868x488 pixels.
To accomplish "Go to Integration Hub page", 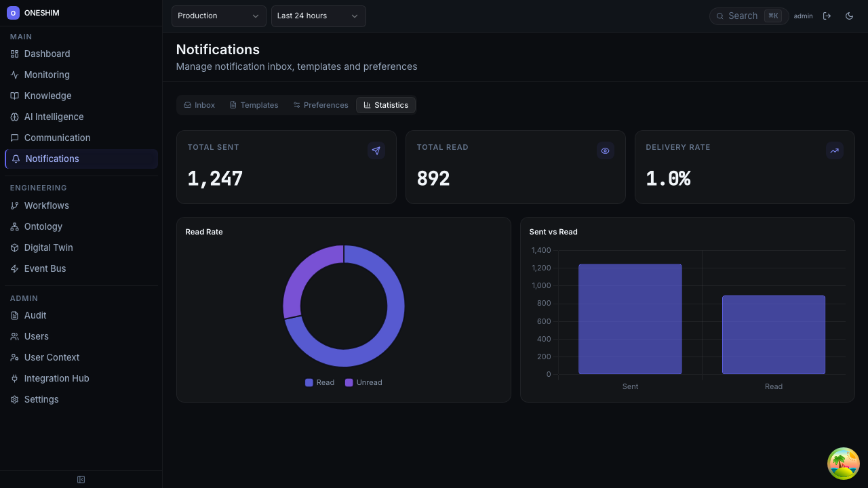I will pyautogui.click(x=56, y=378).
